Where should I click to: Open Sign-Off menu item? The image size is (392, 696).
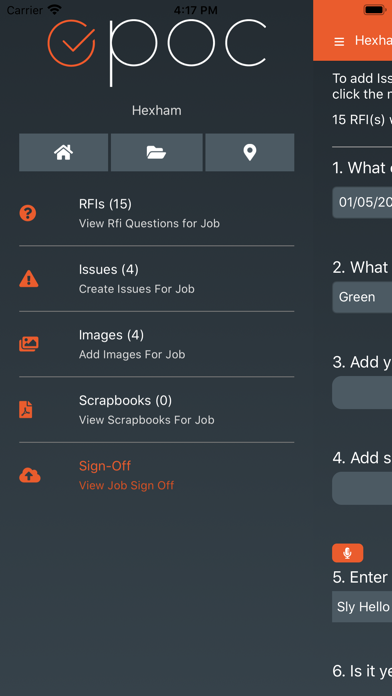pos(156,475)
